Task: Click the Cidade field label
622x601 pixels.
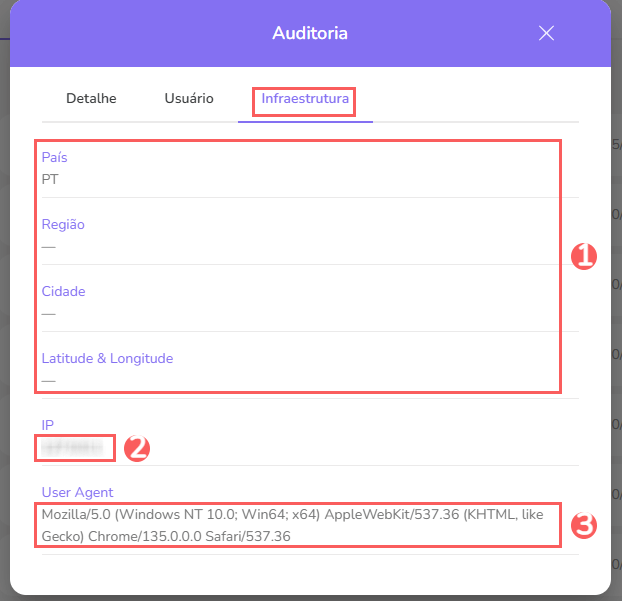Action: [63, 292]
